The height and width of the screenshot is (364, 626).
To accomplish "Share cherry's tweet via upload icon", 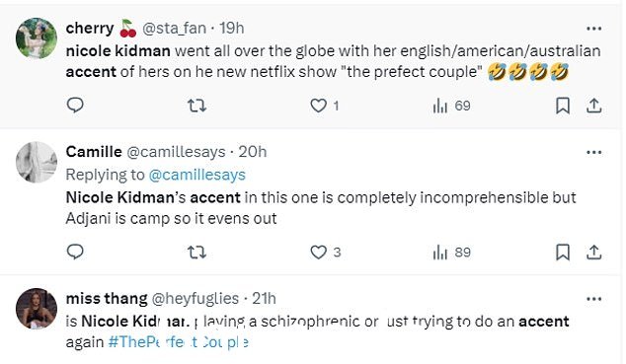I will pyautogui.click(x=593, y=106).
